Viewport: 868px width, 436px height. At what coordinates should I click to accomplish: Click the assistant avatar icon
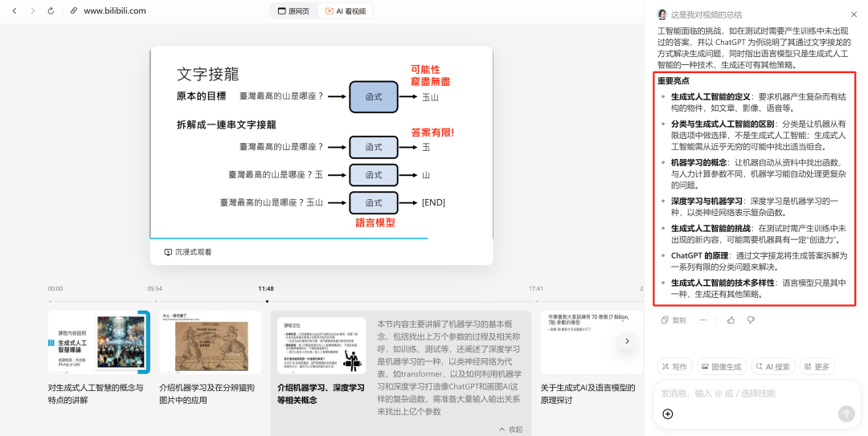662,14
